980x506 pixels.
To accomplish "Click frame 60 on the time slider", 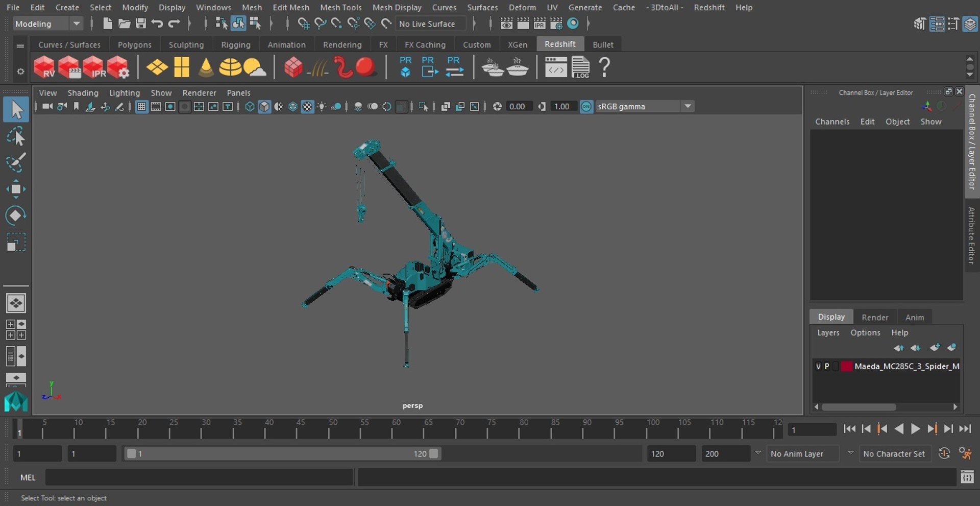I will (x=393, y=429).
